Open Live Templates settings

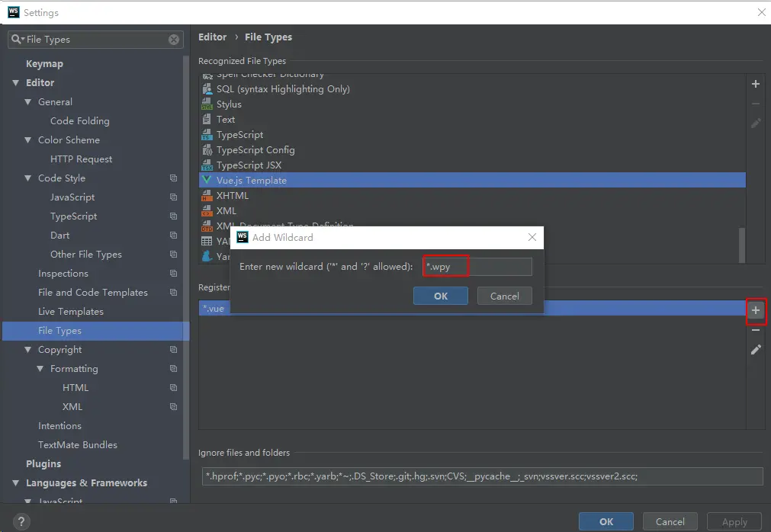click(x=71, y=312)
